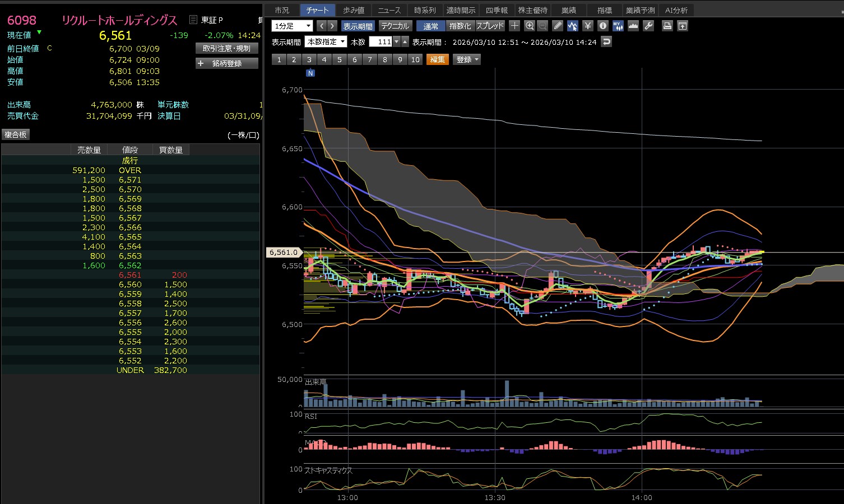Screen dimensions: 844x504
Task: Expand the 登録 dropdown menu
Action: pos(467,59)
